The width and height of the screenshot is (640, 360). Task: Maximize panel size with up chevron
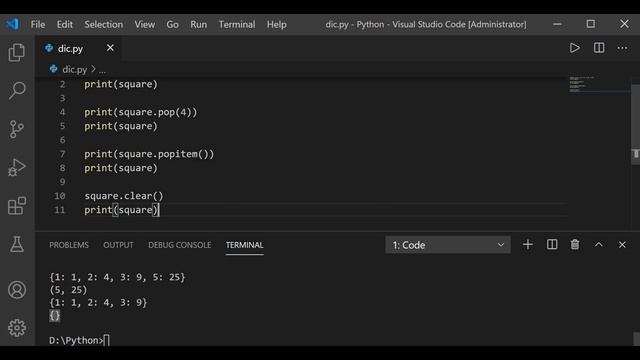[x=598, y=244]
